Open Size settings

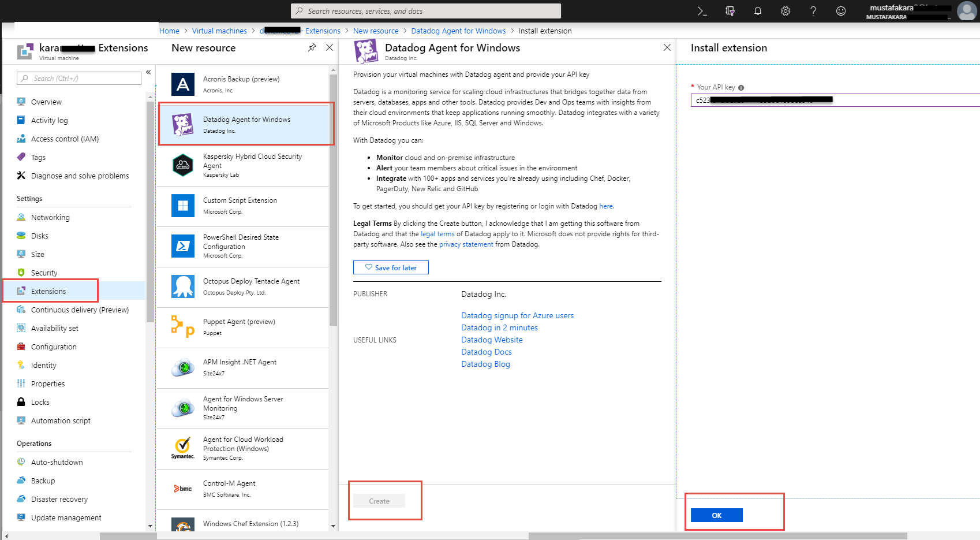click(x=38, y=254)
